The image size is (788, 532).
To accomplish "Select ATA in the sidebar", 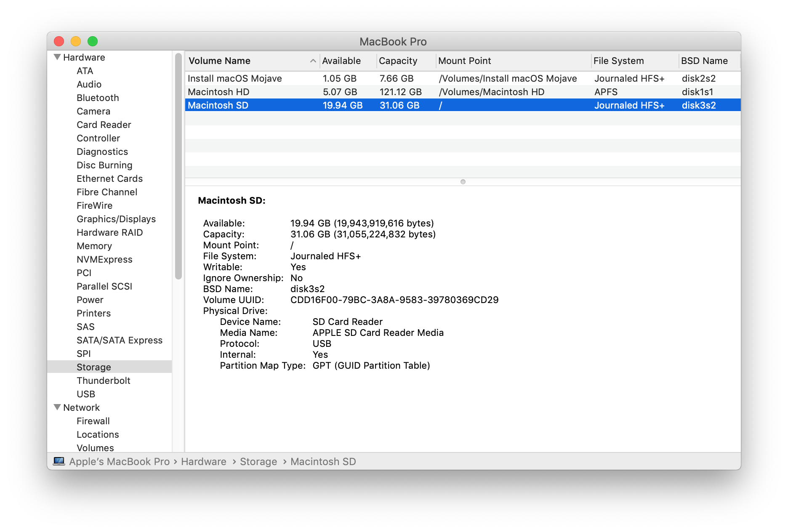I will pos(85,71).
